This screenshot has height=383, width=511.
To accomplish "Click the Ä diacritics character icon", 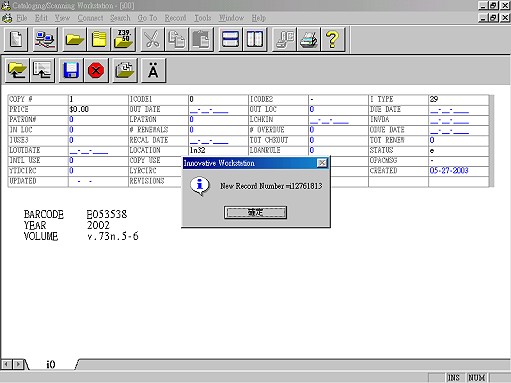I will (x=154, y=70).
